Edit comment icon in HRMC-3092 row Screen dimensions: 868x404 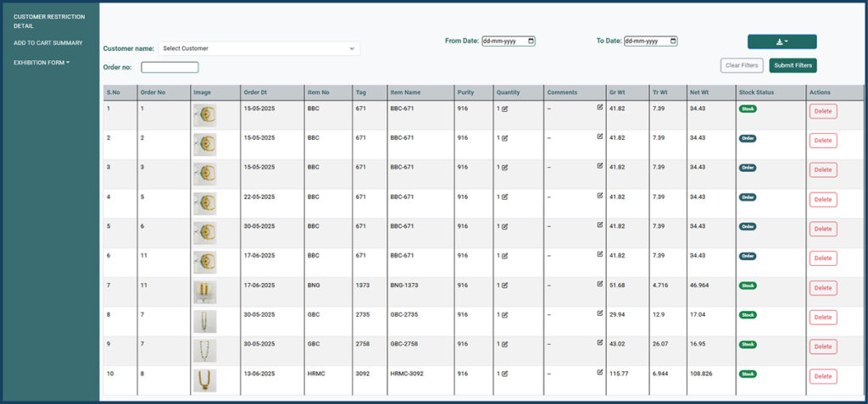click(599, 372)
